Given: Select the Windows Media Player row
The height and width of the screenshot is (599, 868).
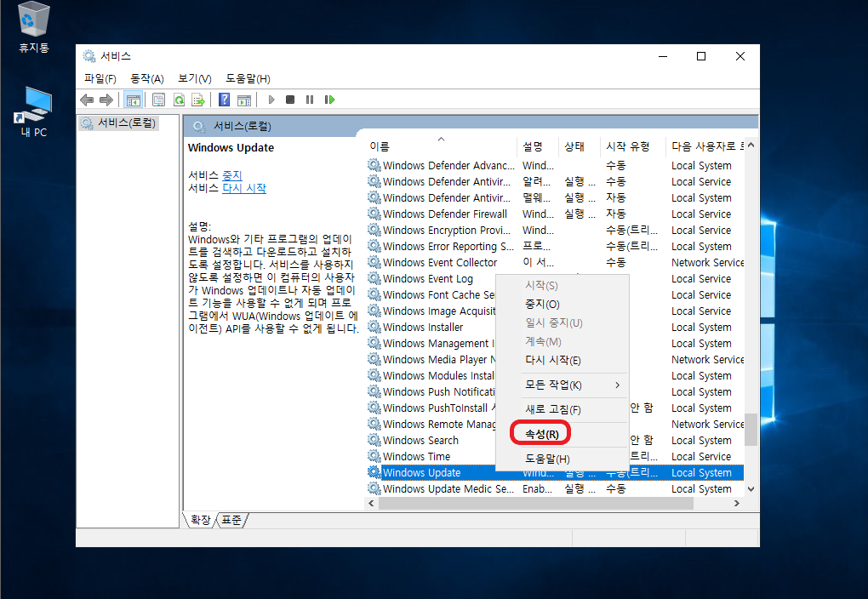Looking at the screenshot, I should [431, 359].
